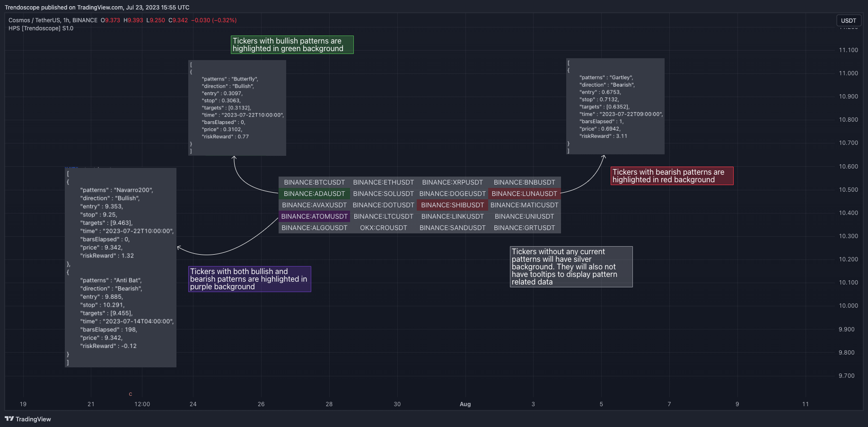Select the BINANCE:BTCUSDT table cell
Image resolution: width=868 pixels, height=427 pixels.
coord(314,182)
